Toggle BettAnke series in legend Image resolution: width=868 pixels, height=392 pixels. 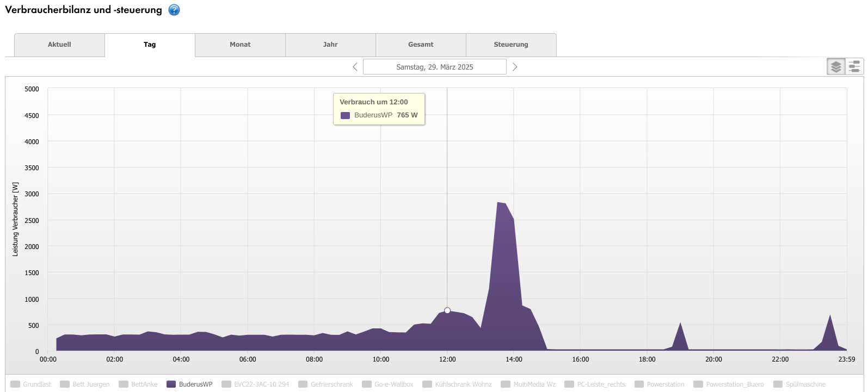pyautogui.click(x=138, y=384)
